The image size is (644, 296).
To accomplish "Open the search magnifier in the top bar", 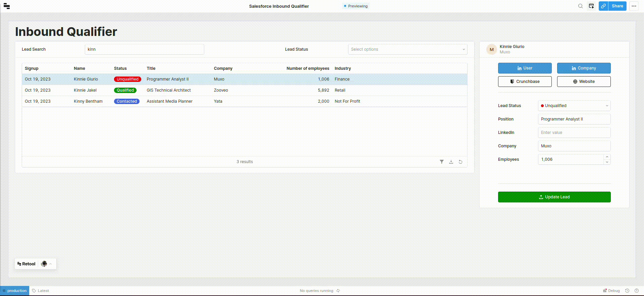I will [581, 6].
